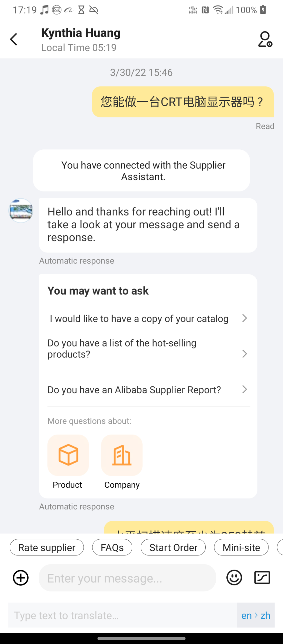Focus the Enter your message field

(127, 578)
